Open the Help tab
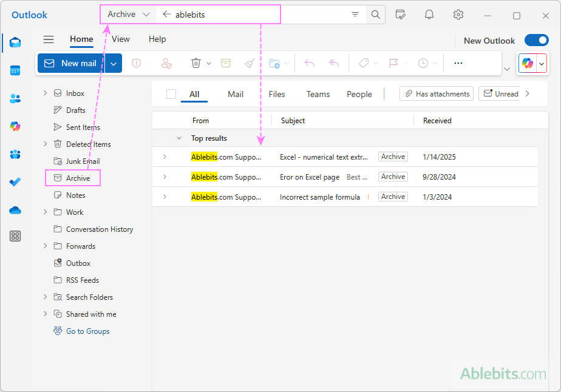Screen dimensions: 561x392 click(x=157, y=39)
